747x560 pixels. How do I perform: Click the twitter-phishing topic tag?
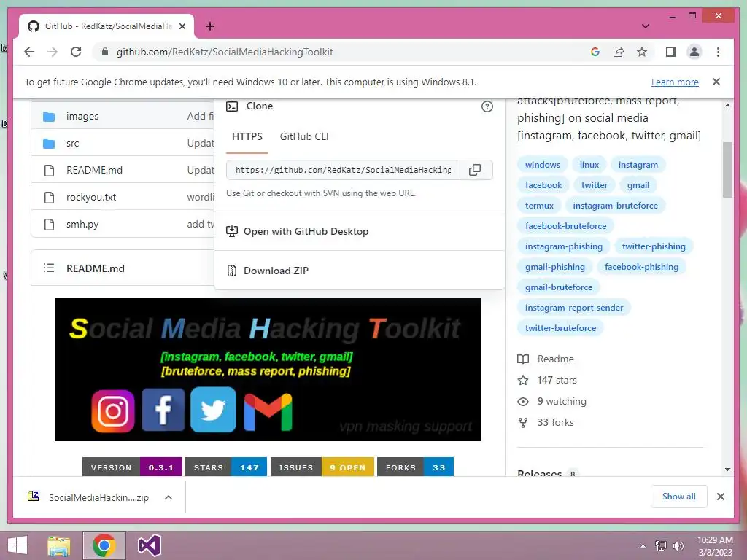point(654,246)
